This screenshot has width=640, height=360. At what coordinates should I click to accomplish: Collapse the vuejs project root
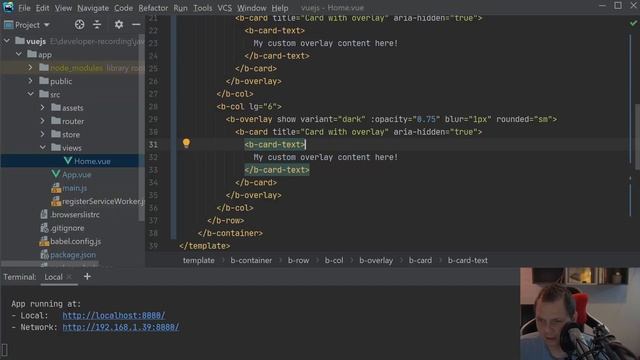pos(7,41)
